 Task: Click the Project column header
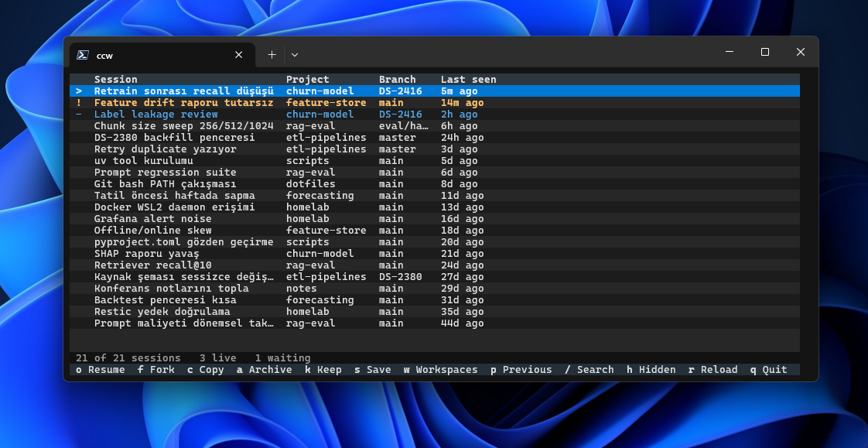pos(308,79)
